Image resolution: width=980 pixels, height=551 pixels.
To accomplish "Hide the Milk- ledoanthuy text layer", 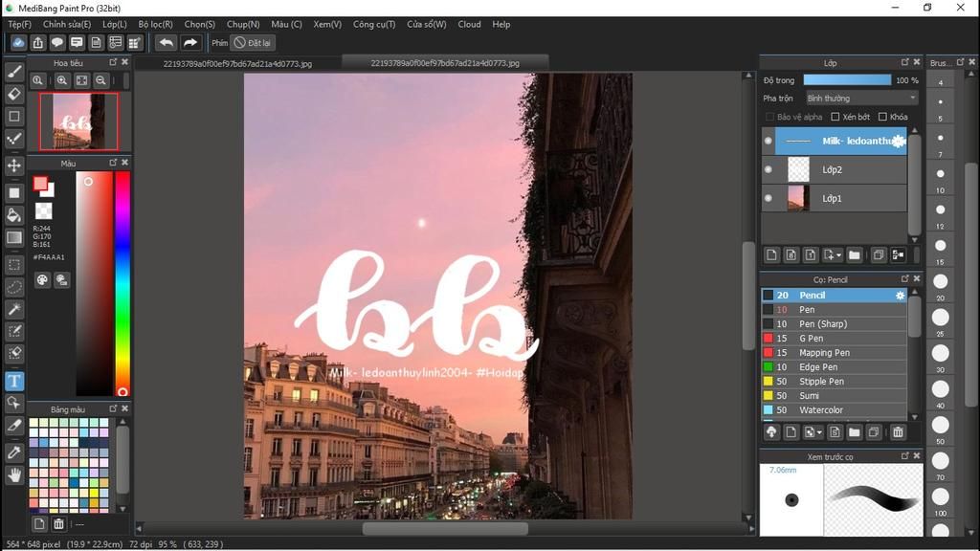I will pyautogui.click(x=768, y=141).
